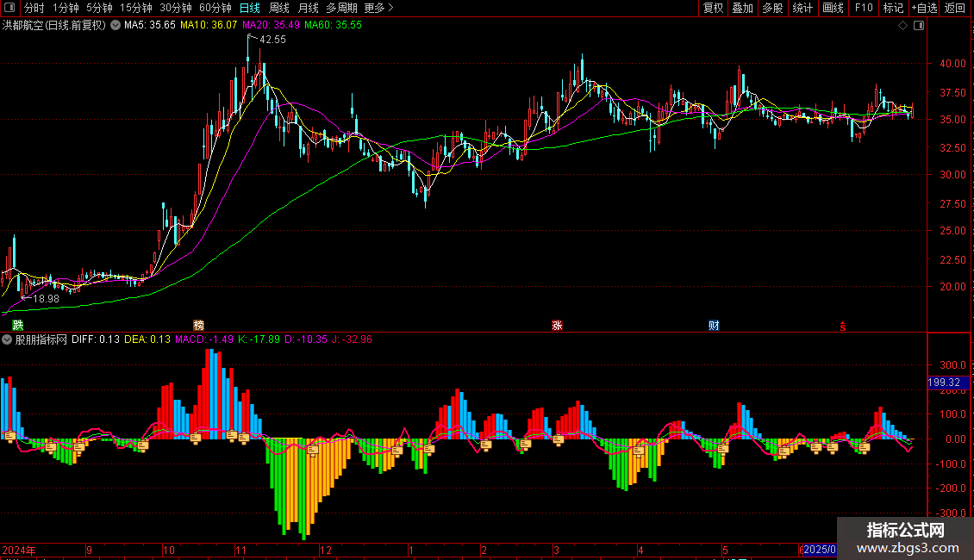Click month 11 on time axis
The height and width of the screenshot is (560, 974).
coord(241,550)
